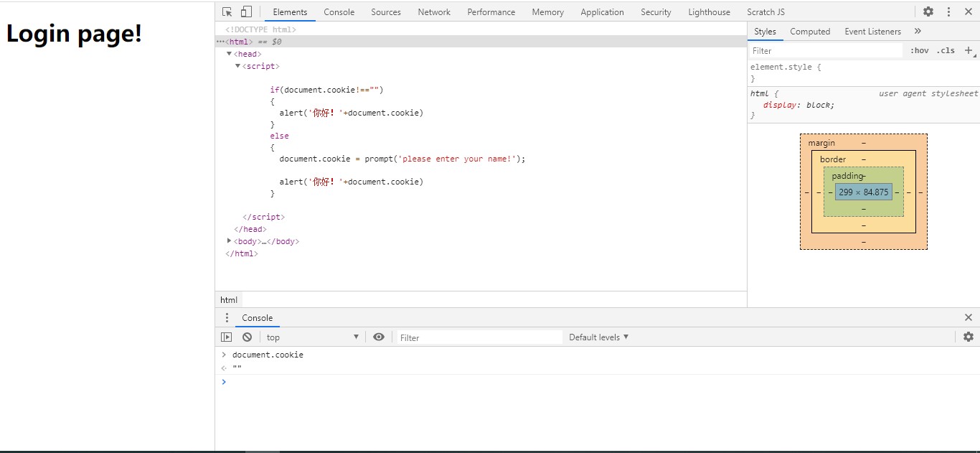980x453 pixels.
Task: Close the DevTools panel
Action: pyautogui.click(x=968, y=12)
